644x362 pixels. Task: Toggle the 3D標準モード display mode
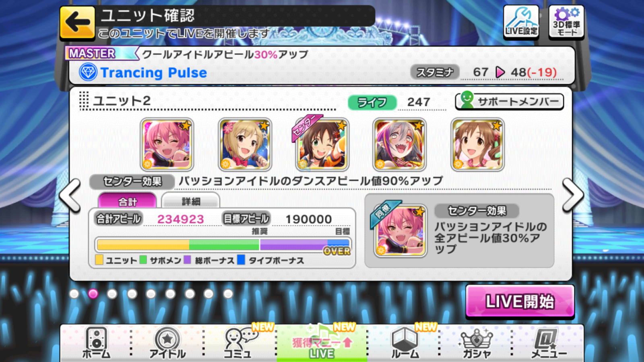(x=566, y=22)
